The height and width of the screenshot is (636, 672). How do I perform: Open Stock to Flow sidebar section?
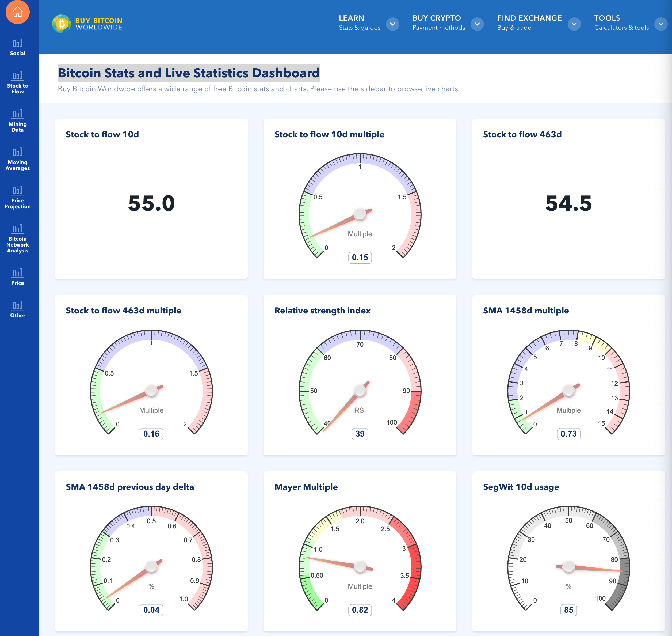point(18,82)
